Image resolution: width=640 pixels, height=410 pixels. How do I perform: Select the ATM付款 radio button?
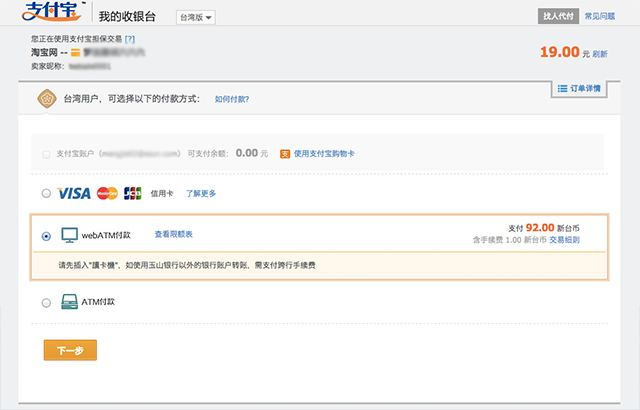[46, 303]
